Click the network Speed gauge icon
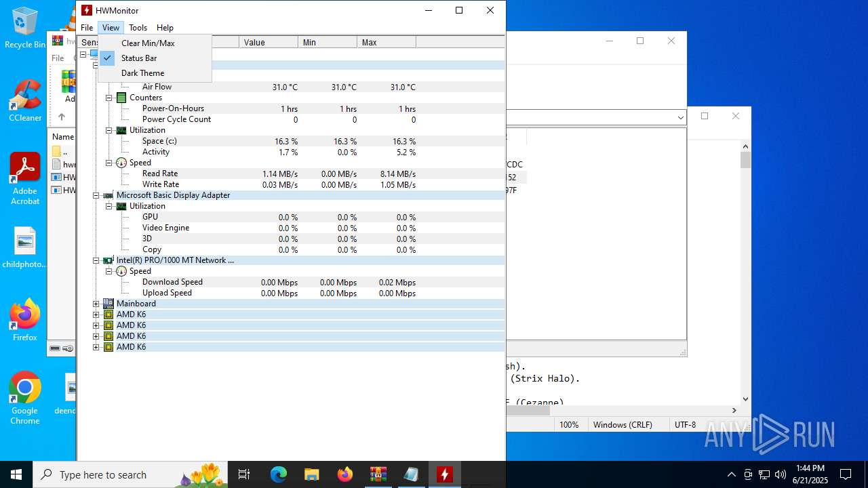868x488 pixels. 121,271
